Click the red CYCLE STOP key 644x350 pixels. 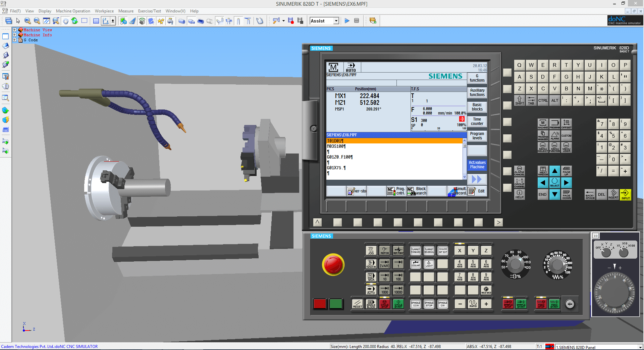pos(384,304)
